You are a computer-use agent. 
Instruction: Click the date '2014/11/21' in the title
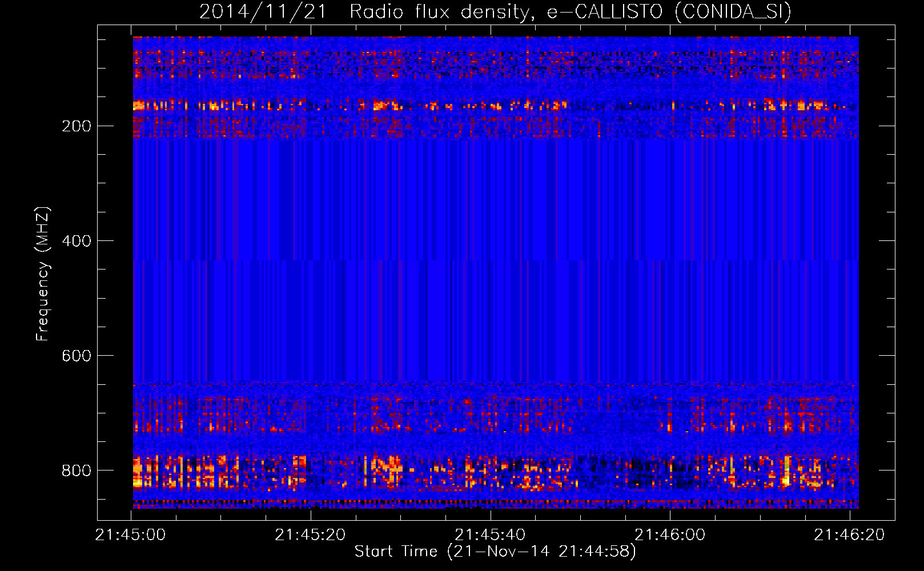pos(263,12)
